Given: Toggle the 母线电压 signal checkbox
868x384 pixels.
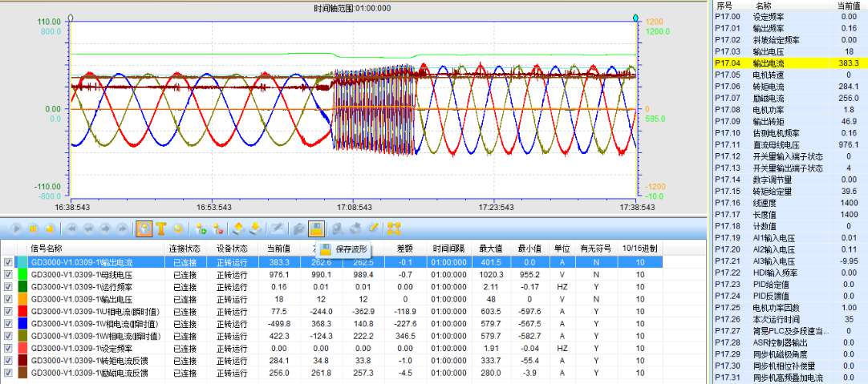Looking at the screenshot, I should 8,274.
